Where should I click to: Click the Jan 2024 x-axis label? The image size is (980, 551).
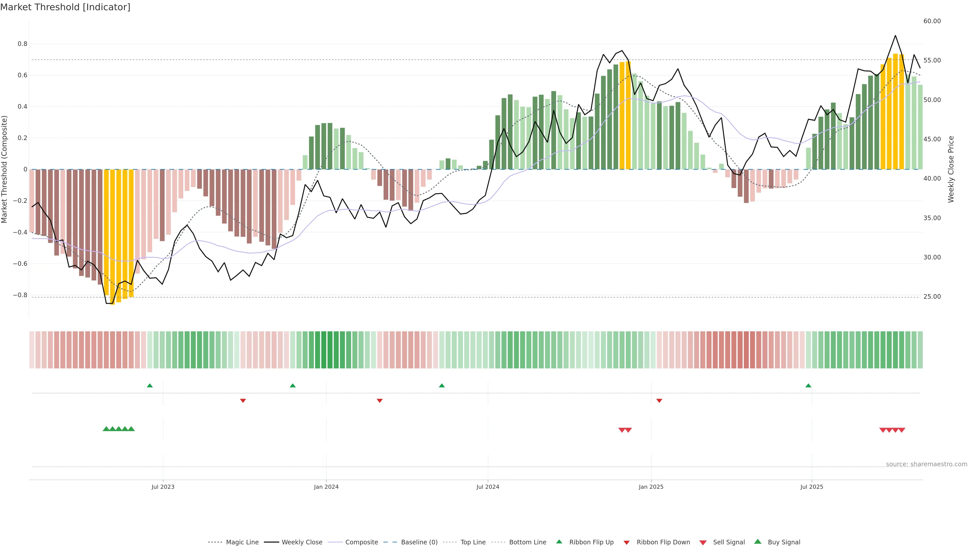click(326, 487)
